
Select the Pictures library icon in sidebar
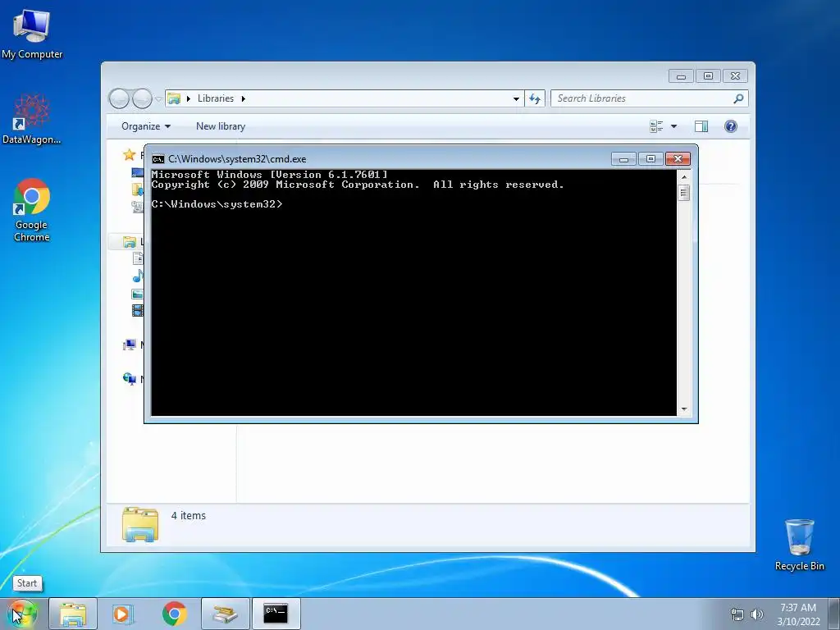[x=138, y=294]
